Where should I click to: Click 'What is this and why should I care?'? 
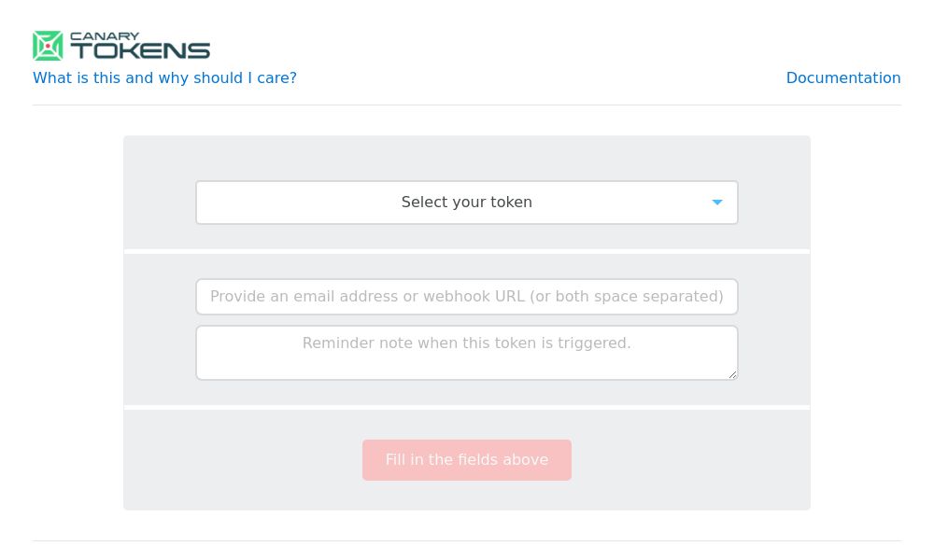pyautogui.click(x=164, y=78)
